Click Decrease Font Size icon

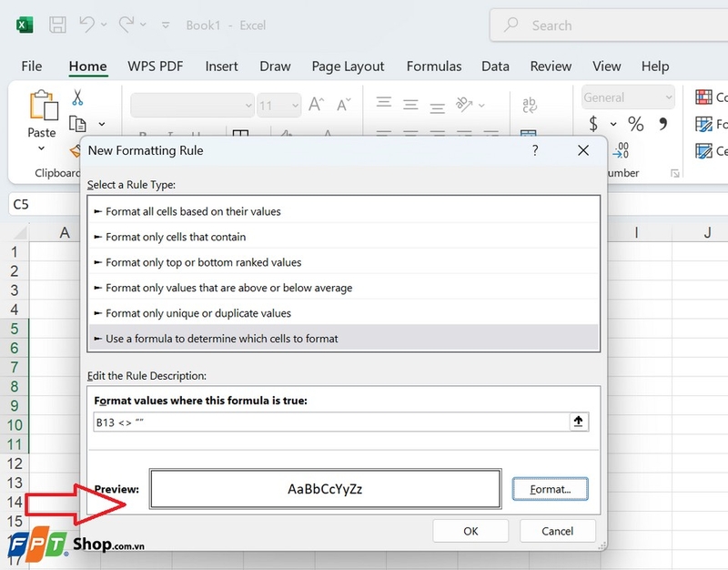click(344, 105)
